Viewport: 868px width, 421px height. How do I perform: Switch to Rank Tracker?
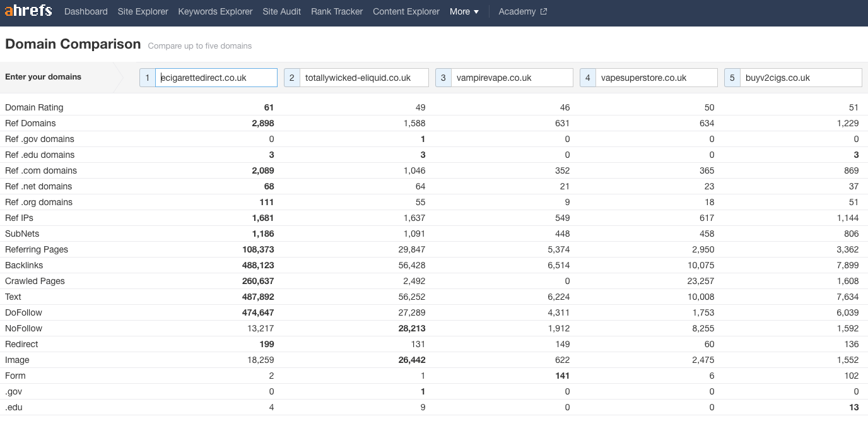coord(337,11)
